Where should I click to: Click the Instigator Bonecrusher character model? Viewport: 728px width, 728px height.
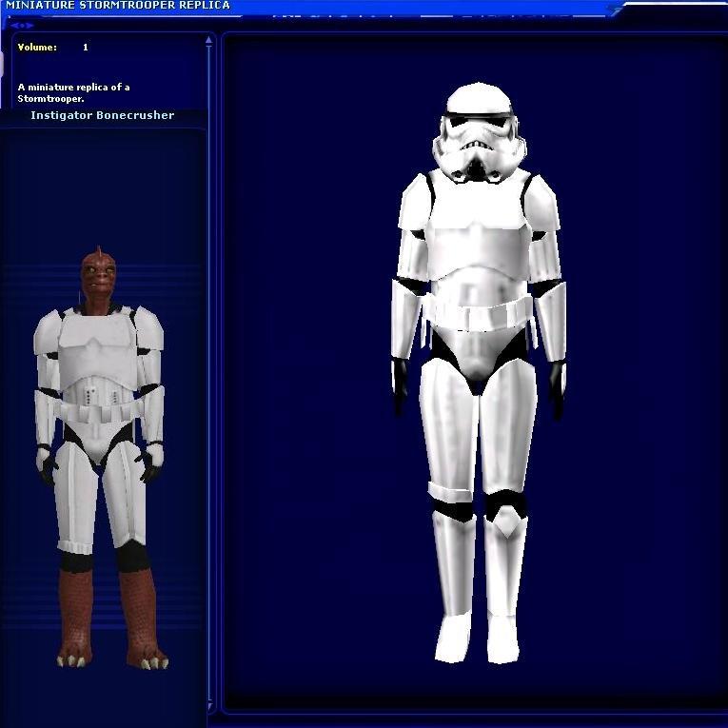(99, 458)
